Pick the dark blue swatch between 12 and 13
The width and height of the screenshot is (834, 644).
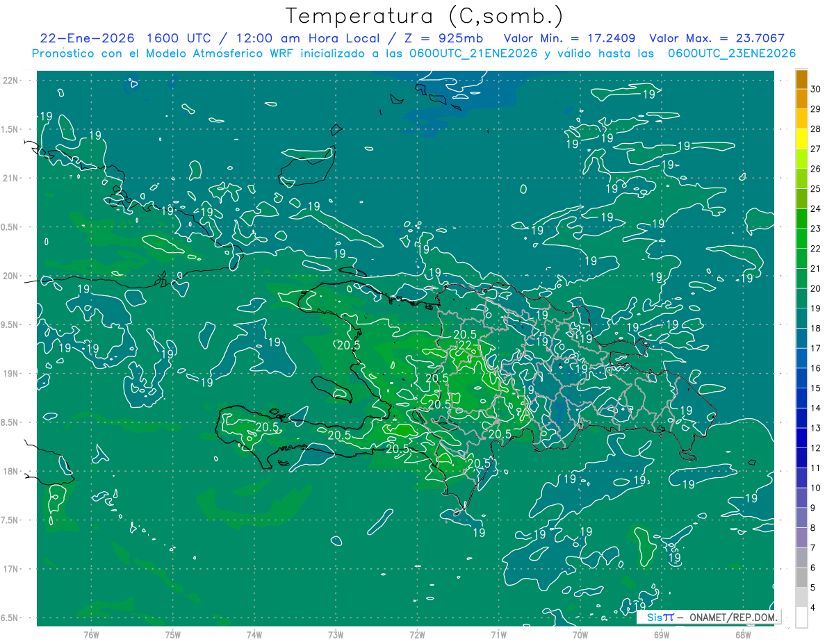(801, 439)
